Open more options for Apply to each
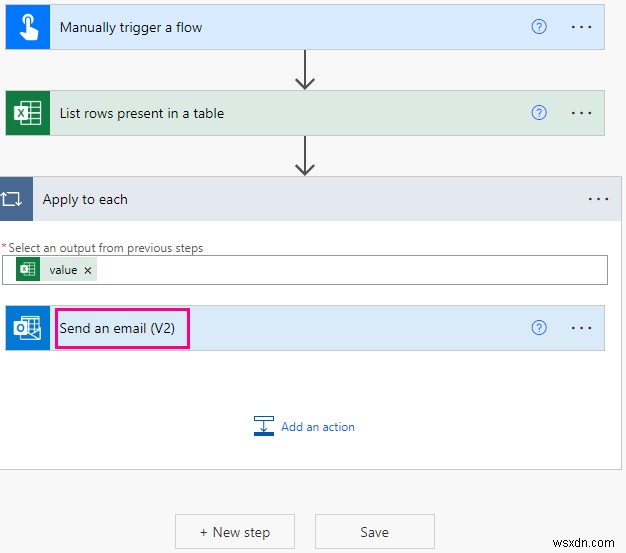The image size is (626, 553). click(598, 199)
